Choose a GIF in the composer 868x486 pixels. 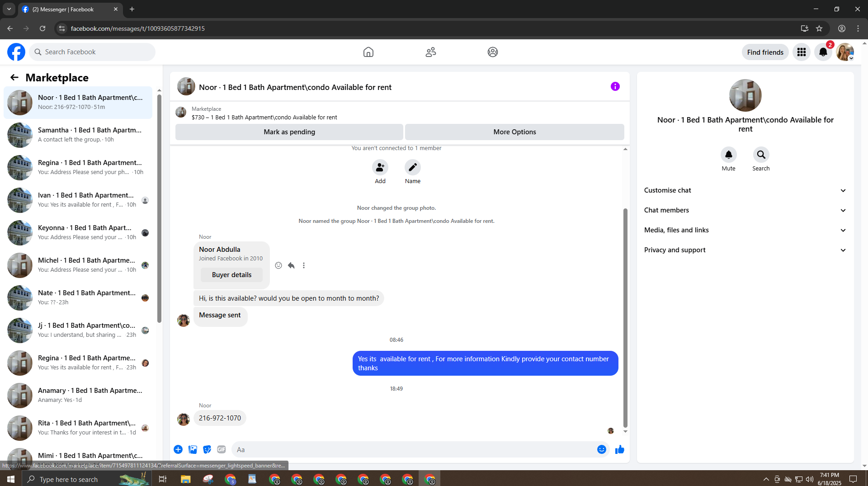[x=222, y=449]
